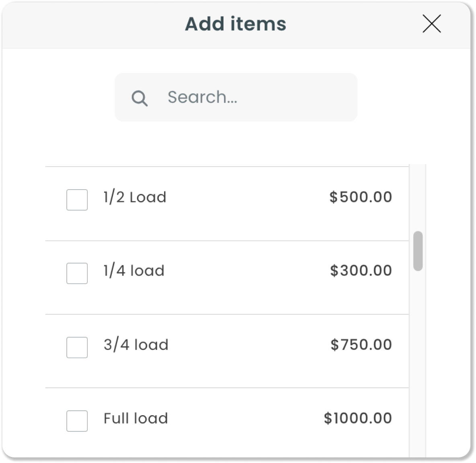
Task: Pick the Full load item name
Action: point(136,418)
